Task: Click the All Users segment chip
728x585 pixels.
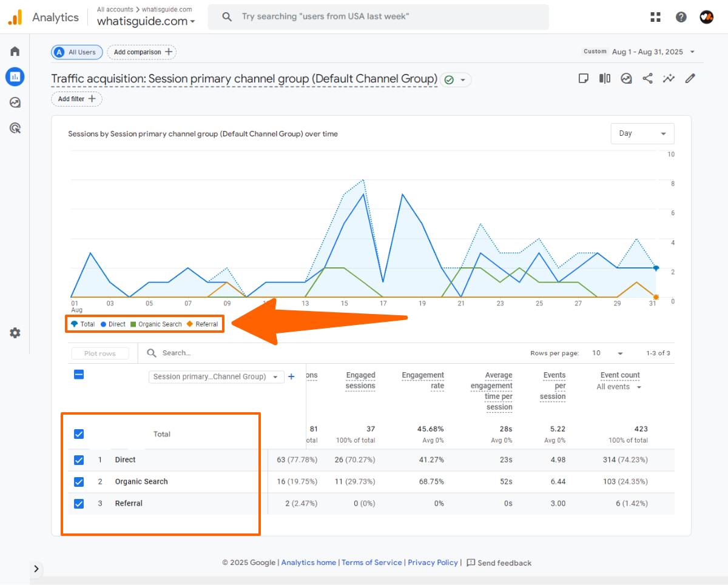Action: (x=77, y=52)
